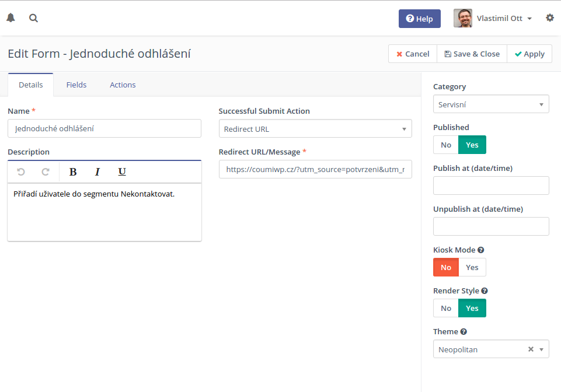Switch to the Actions tab

tap(123, 85)
